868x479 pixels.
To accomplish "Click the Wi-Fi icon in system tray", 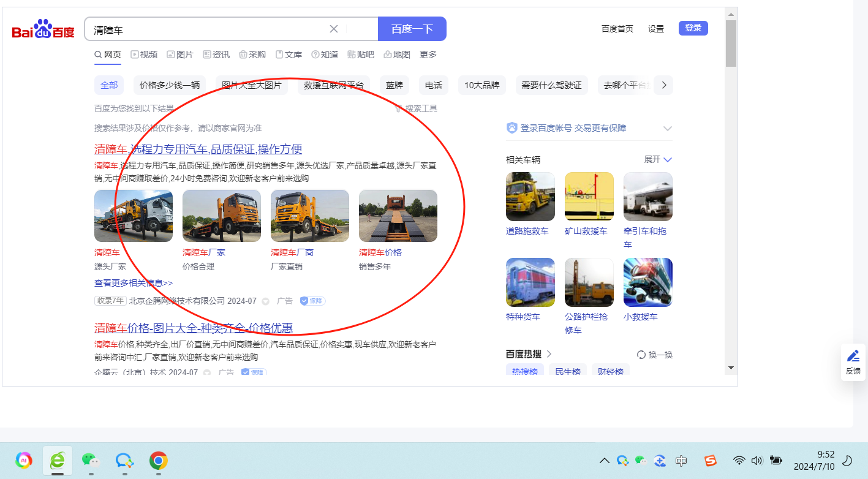I will coord(739,461).
